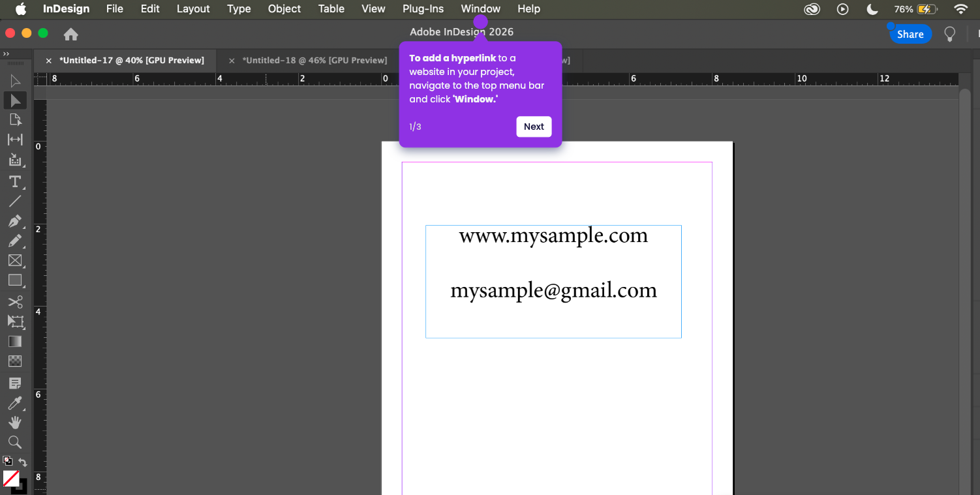Click the crescent moon Focus icon
The width and height of the screenshot is (980, 495).
872,9
